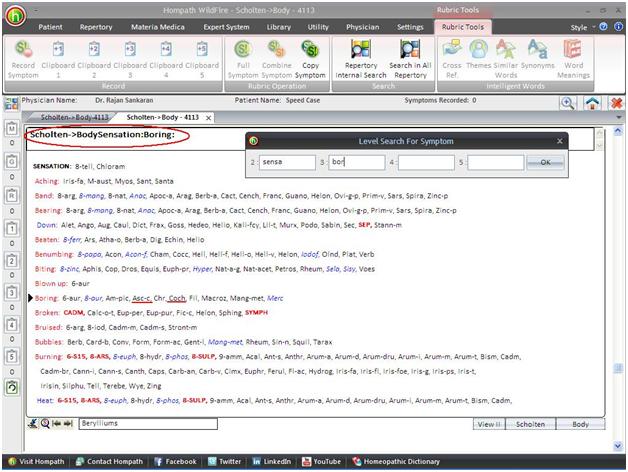Viewport: 628px width, 472px height.
Task: Click level 3 field containing bor
Action: pos(357,162)
